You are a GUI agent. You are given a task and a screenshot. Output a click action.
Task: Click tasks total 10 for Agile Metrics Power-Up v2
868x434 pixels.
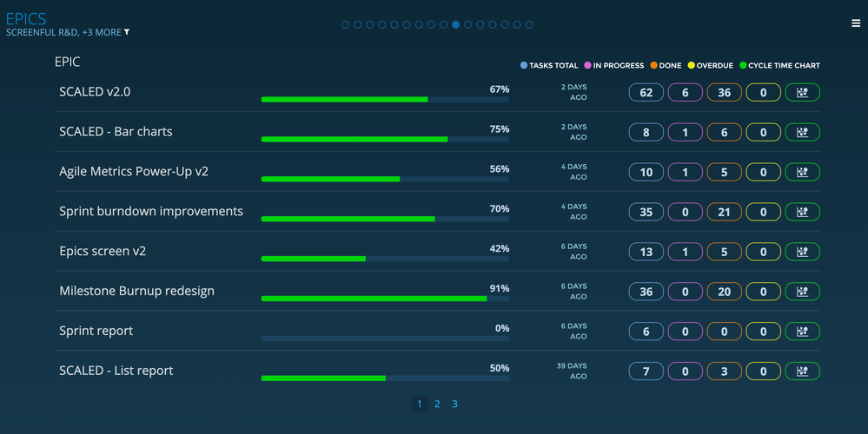pyautogui.click(x=646, y=172)
